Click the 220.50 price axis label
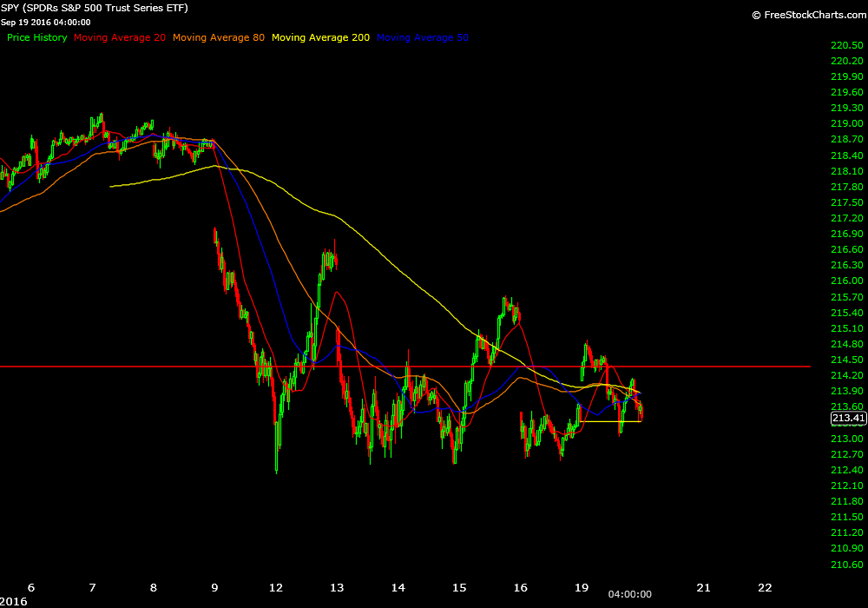The width and height of the screenshot is (868, 608). 846,45
